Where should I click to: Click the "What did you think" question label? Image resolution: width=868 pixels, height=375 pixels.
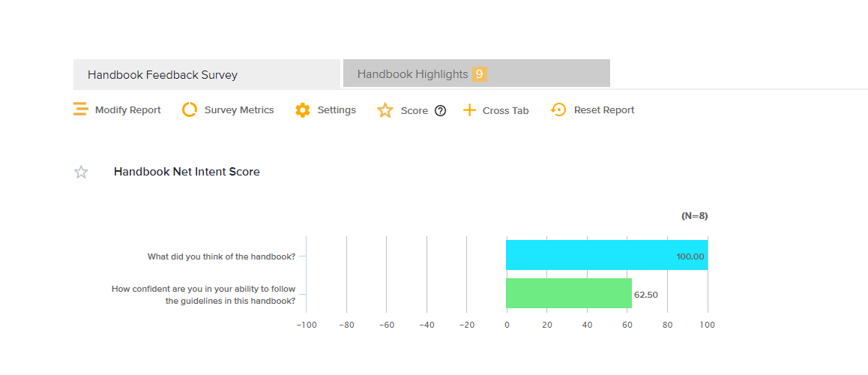point(221,256)
